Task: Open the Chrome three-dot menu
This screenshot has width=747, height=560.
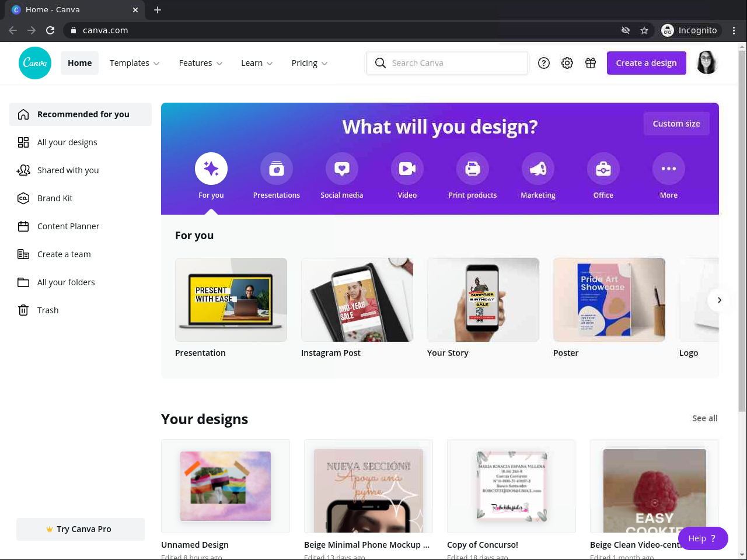Action: pos(734,30)
